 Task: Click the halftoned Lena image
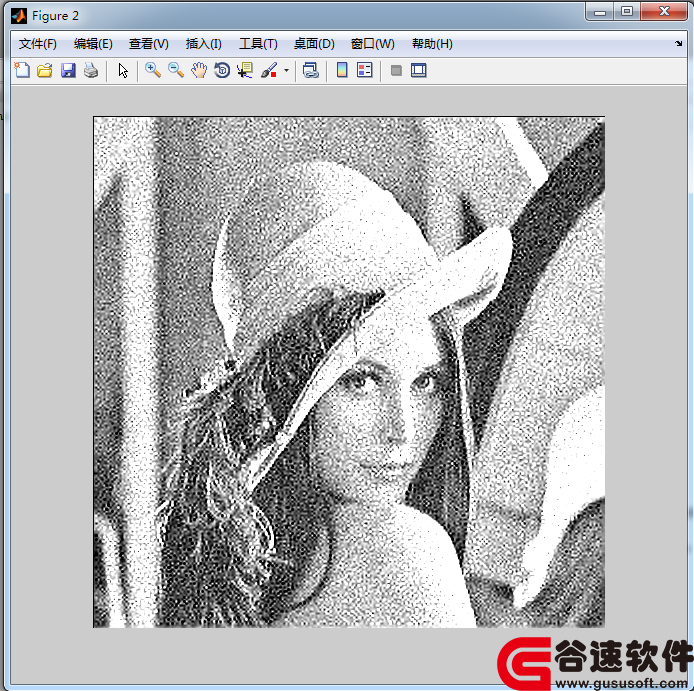349,372
